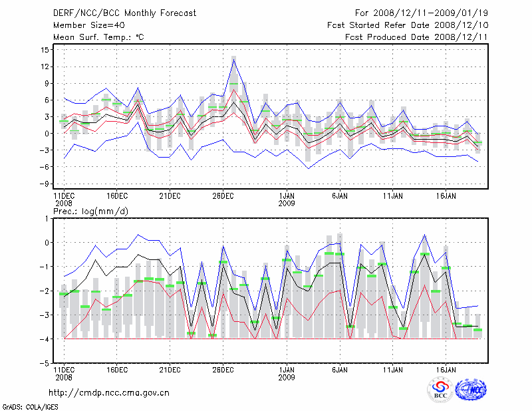Click the 16JAN label under precipitation chart

(x=446, y=368)
